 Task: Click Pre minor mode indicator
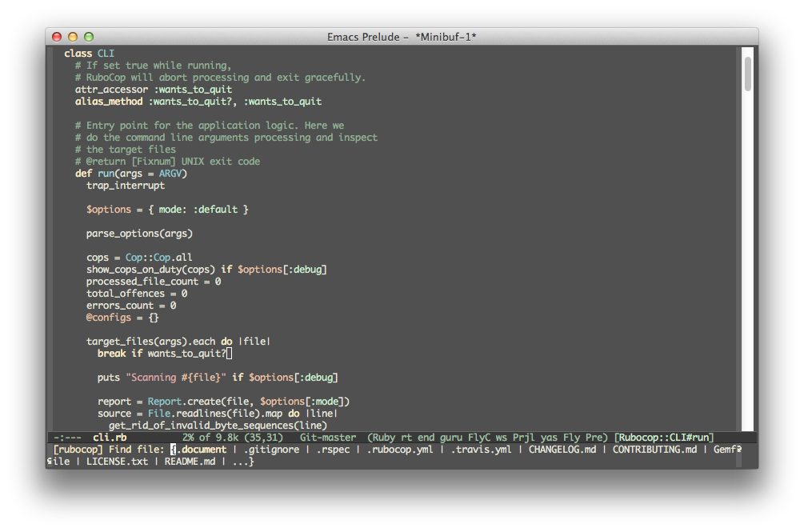[594, 437]
